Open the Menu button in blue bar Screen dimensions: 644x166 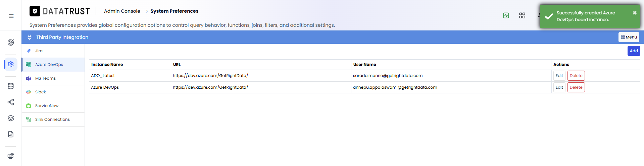629,37
